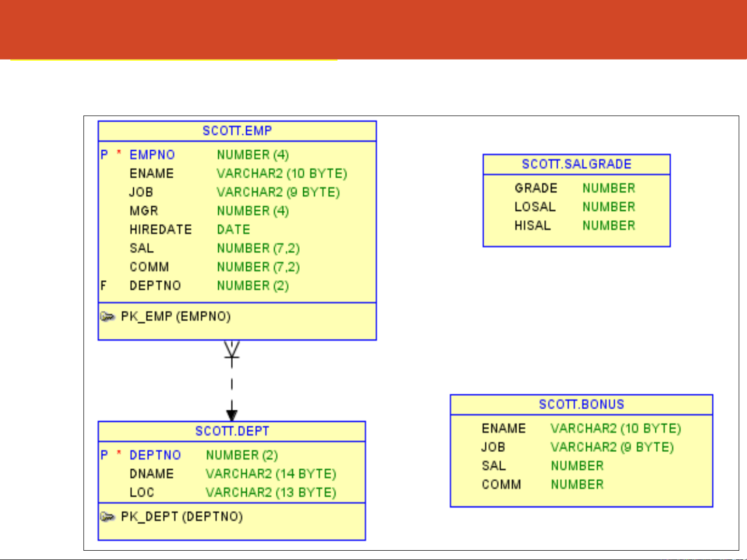The width and height of the screenshot is (747, 560).
Task: Select the SCOTT.BONUS table title
Action: (581, 405)
